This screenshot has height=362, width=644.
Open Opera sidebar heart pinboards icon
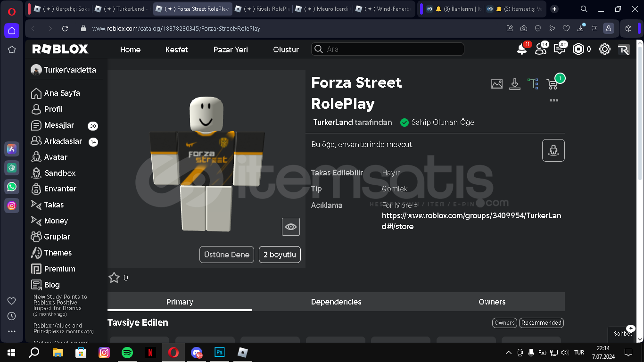pos(12,301)
